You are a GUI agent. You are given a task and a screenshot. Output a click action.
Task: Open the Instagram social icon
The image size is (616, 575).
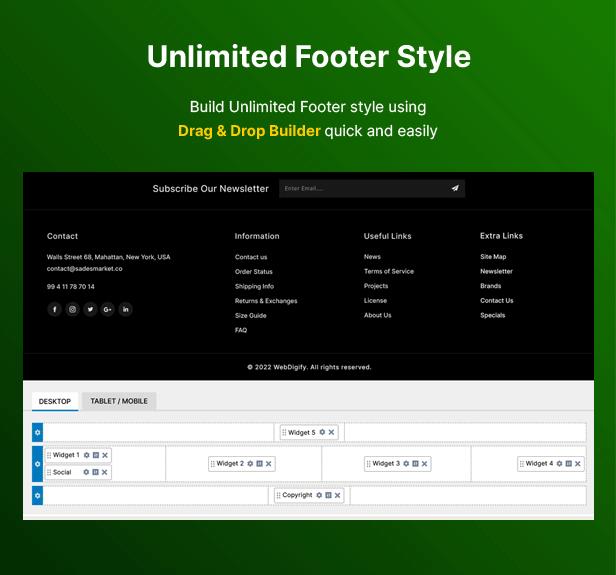point(72,309)
